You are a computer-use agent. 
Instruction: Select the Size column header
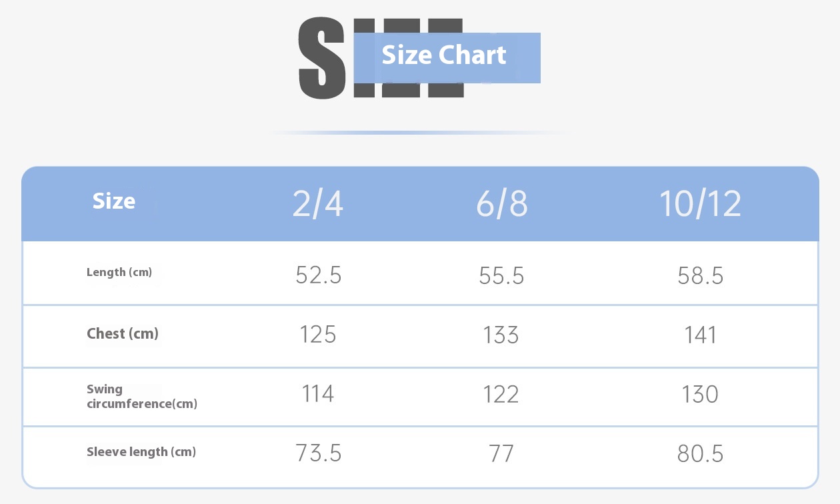point(114,201)
